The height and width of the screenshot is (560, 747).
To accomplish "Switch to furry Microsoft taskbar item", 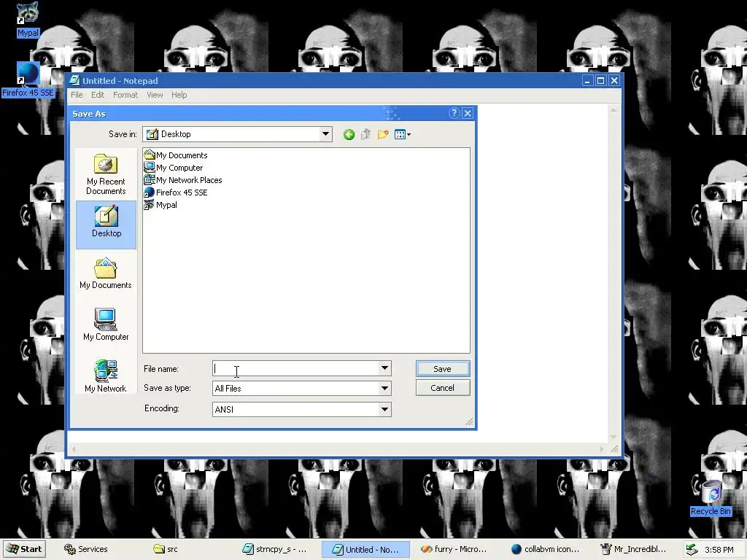I will pos(454,549).
